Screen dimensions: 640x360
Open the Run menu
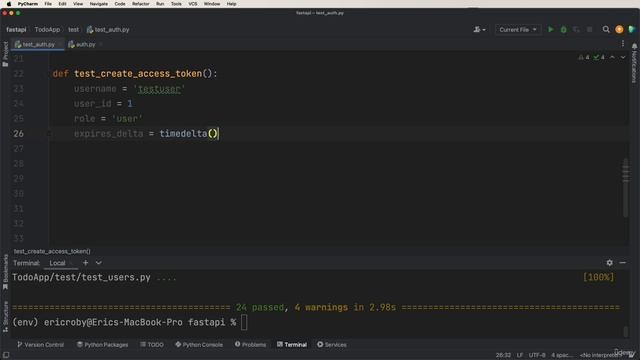click(160, 4)
